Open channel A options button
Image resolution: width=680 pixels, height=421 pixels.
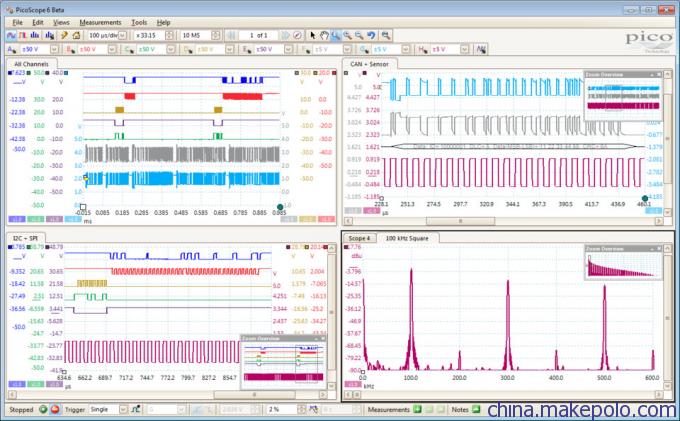click(x=11, y=49)
